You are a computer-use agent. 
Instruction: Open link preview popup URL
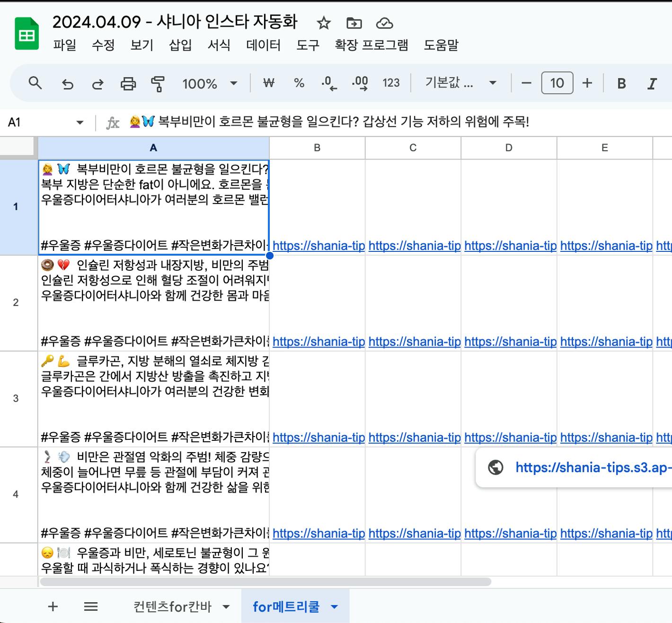pos(593,468)
